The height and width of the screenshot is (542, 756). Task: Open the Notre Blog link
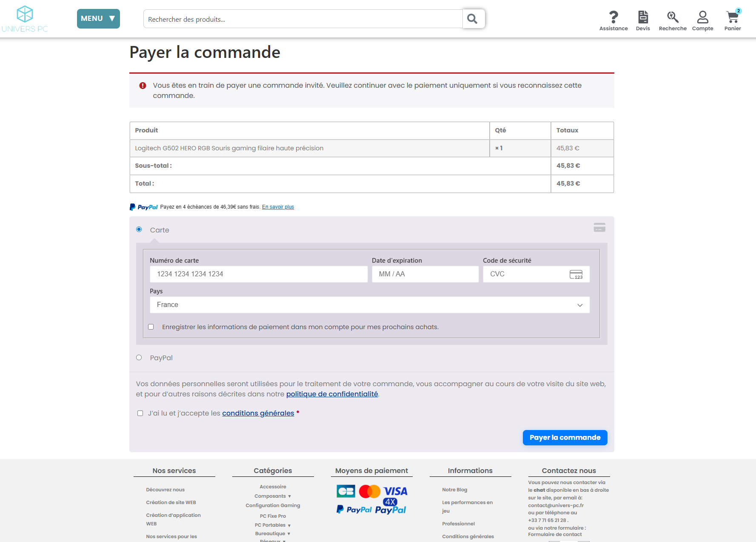(x=454, y=489)
